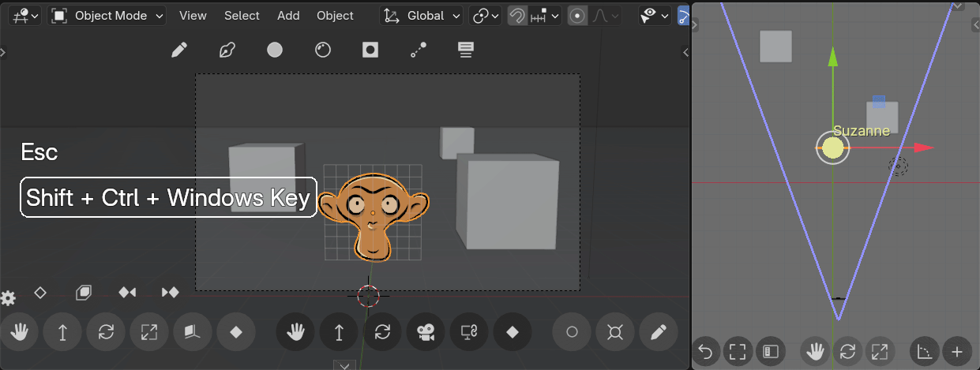Click the dark diamond keyframe button
Viewport: 980px width, 370px height.
pos(513,332)
